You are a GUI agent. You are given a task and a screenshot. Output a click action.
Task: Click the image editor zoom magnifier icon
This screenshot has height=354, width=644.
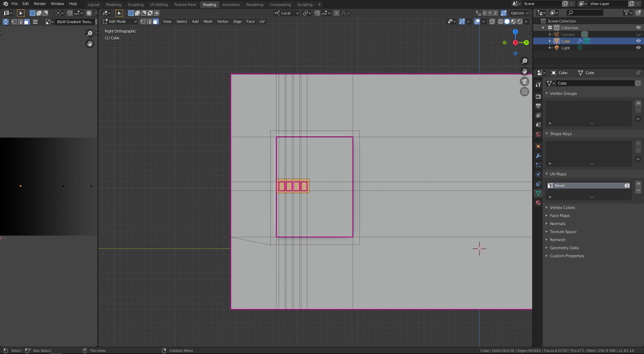[90, 33]
